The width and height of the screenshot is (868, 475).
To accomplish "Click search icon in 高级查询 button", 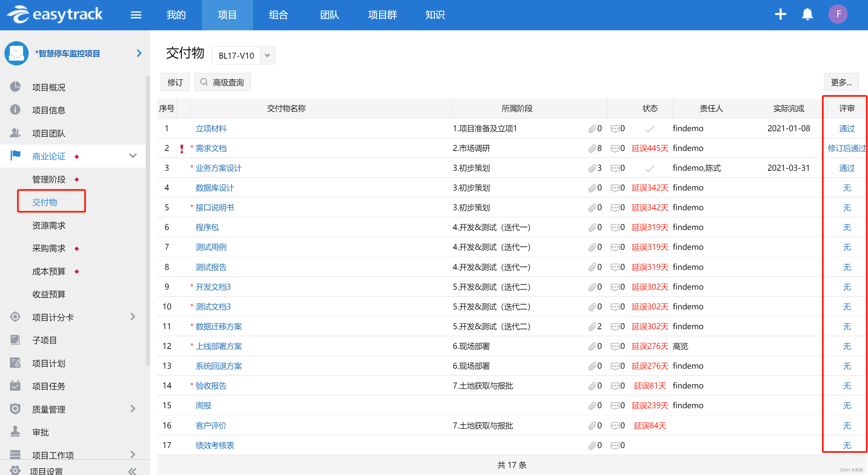I will click(x=204, y=82).
